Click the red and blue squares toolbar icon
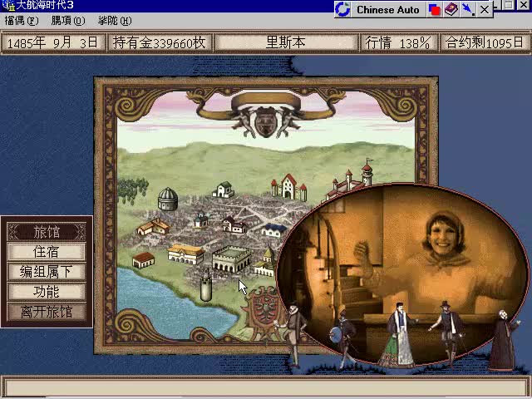 click(434, 10)
